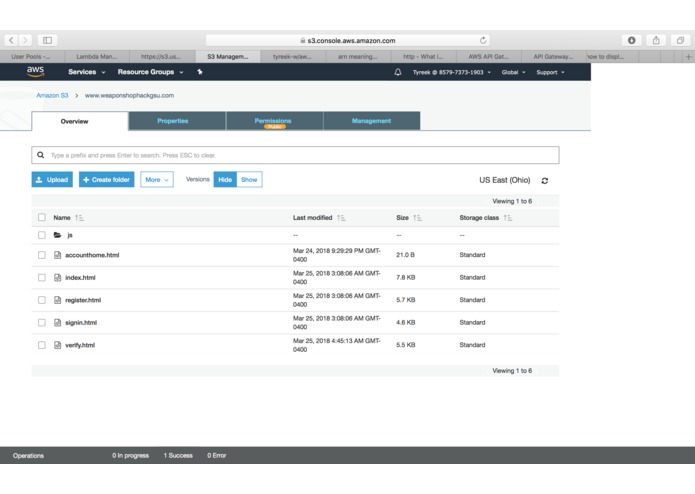Image resolution: width=695 pixels, height=494 pixels.
Task: Click 0 In progress in operations bar
Action: [130, 455]
